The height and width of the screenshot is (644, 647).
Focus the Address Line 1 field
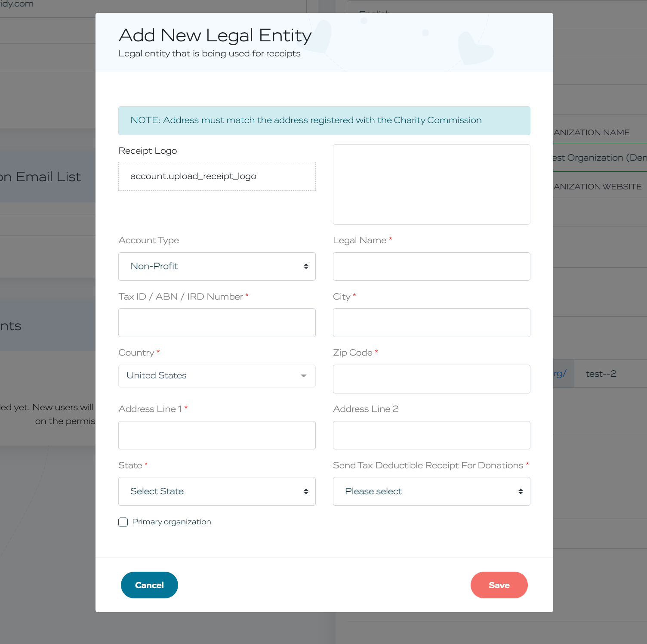tap(217, 435)
